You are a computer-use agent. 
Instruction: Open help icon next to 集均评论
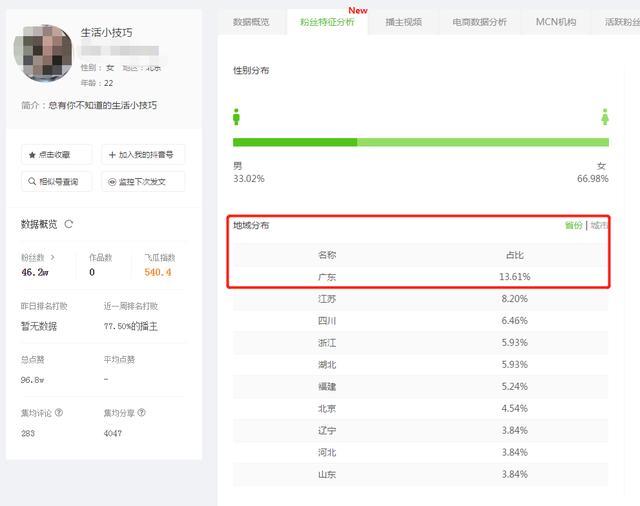pyautogui.click(x=59, y=413)
